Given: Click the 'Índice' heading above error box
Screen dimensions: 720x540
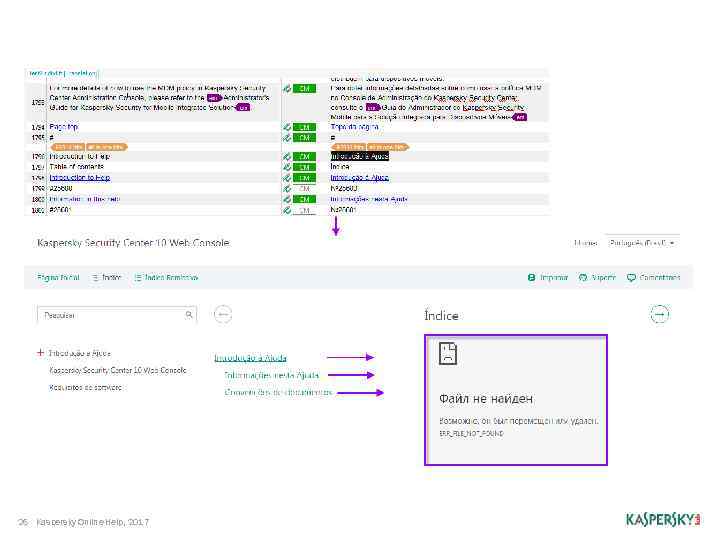Looking at the screenshot, I should coord(441,316).
